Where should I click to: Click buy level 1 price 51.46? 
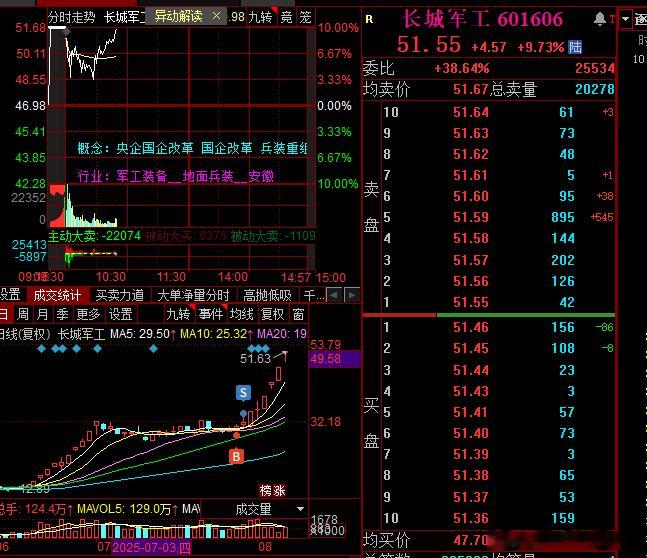(x=471, y=327)
